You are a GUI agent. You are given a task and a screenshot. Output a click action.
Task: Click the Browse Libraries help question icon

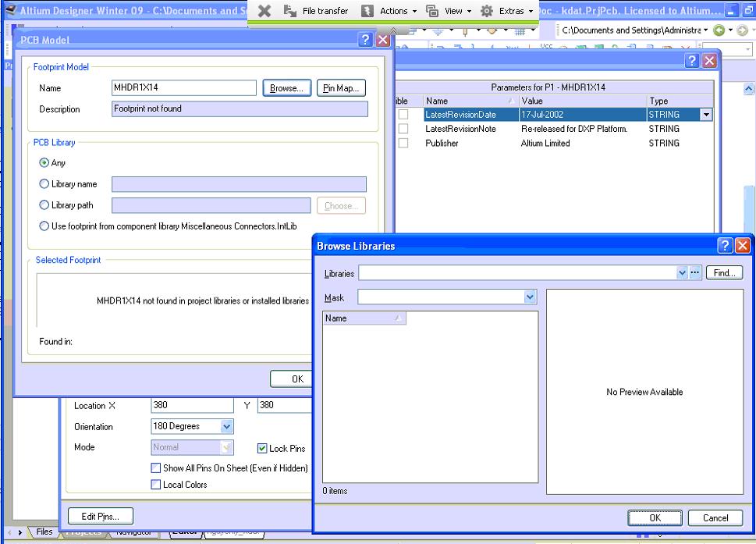(x=725, y=246)
